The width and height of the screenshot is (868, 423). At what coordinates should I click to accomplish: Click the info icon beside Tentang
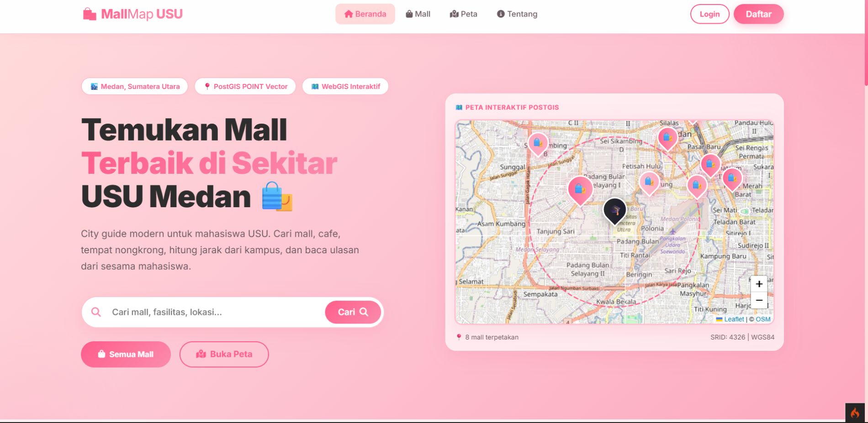coord(501,14)
